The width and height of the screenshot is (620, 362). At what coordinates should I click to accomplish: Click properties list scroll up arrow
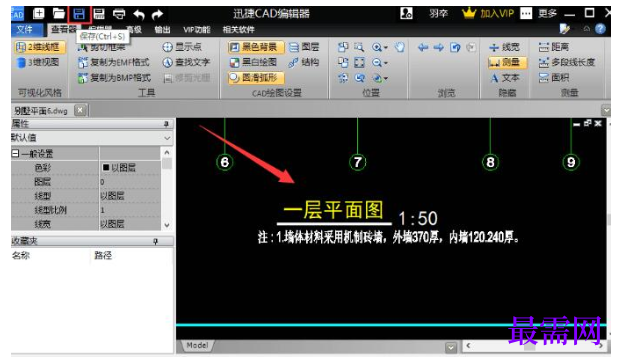167,152
